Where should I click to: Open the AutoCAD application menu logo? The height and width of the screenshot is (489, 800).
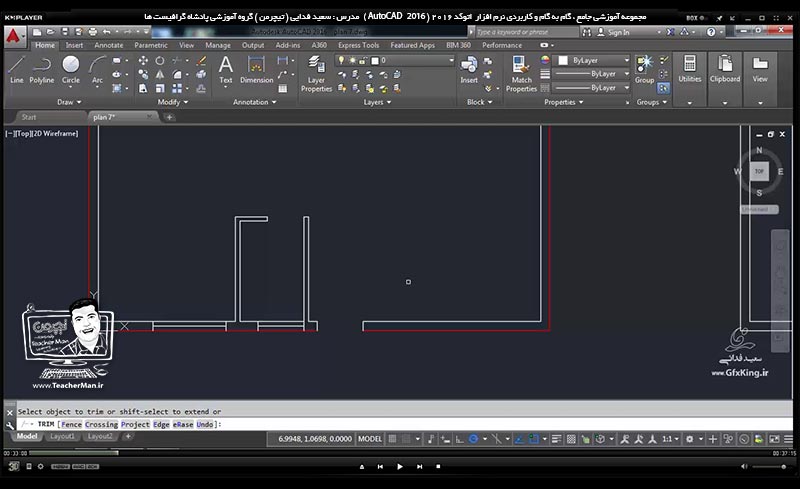[14, 36]
